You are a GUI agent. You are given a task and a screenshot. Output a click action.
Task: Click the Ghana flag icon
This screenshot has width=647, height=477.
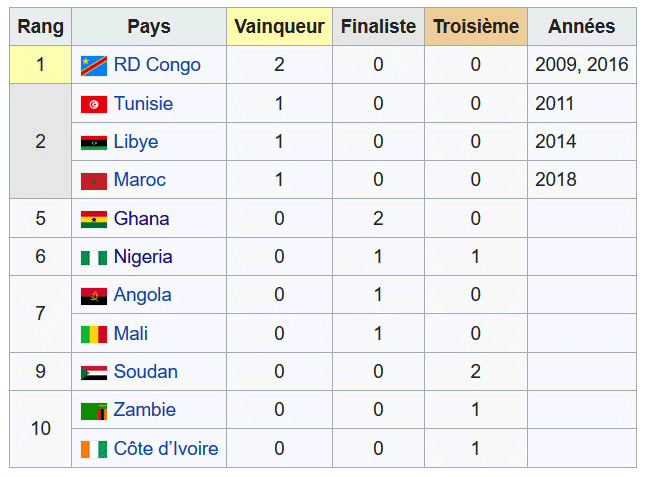click(x=93, y=219)
